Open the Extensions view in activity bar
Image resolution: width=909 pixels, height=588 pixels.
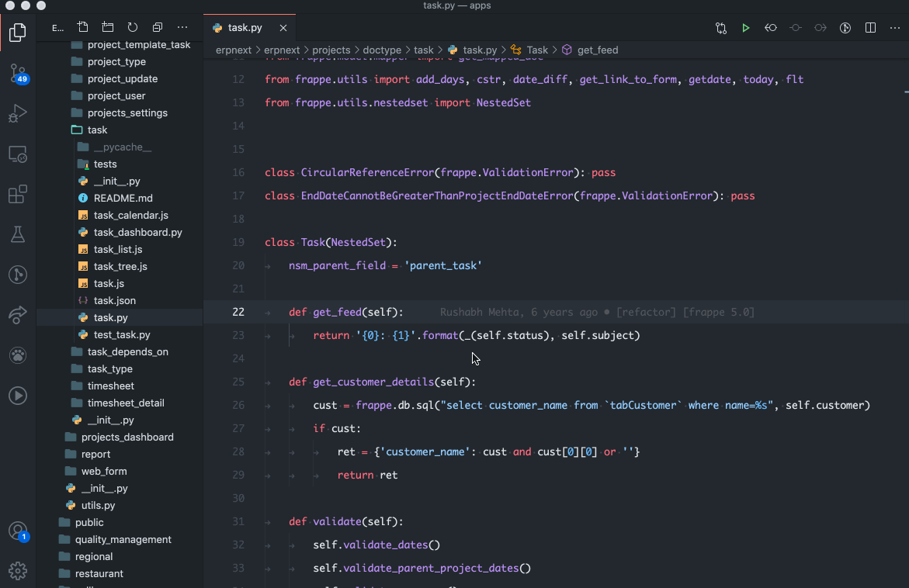pos(18,194)
